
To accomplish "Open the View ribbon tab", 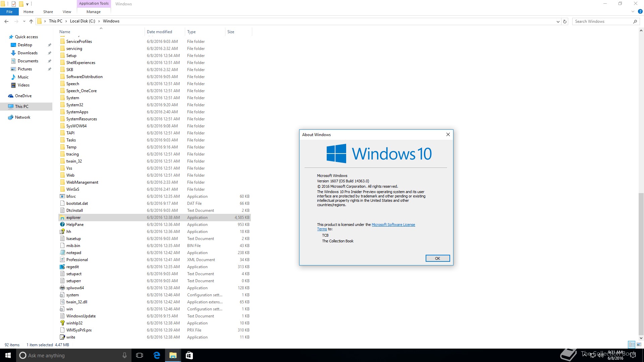I will pyautogui.click(x=67, y=12).
